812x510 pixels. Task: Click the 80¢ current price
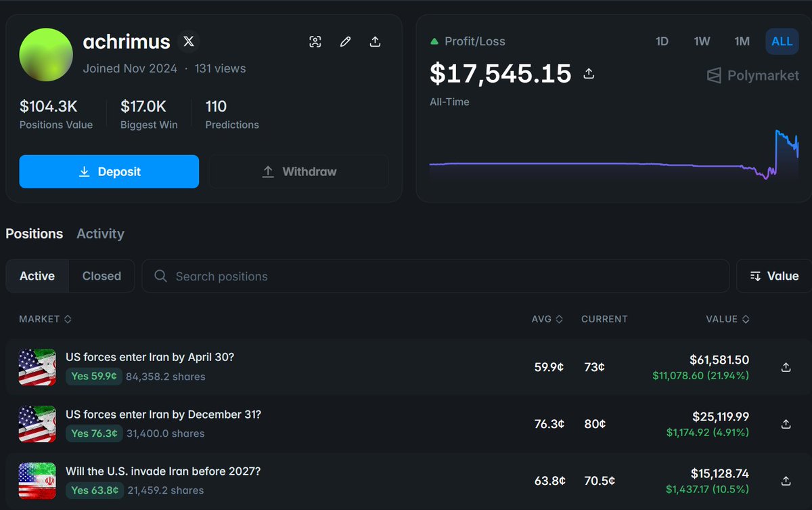point(595,424)
